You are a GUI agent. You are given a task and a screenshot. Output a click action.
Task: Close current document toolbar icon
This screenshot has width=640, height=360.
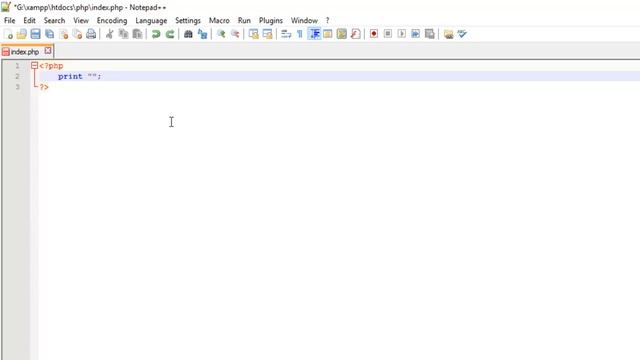tap(64, 34)
